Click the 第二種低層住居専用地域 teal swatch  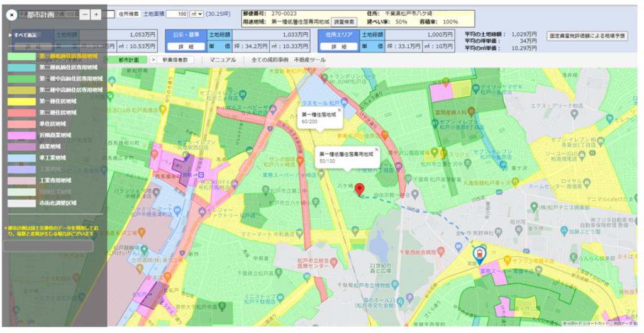coord(22,67)
